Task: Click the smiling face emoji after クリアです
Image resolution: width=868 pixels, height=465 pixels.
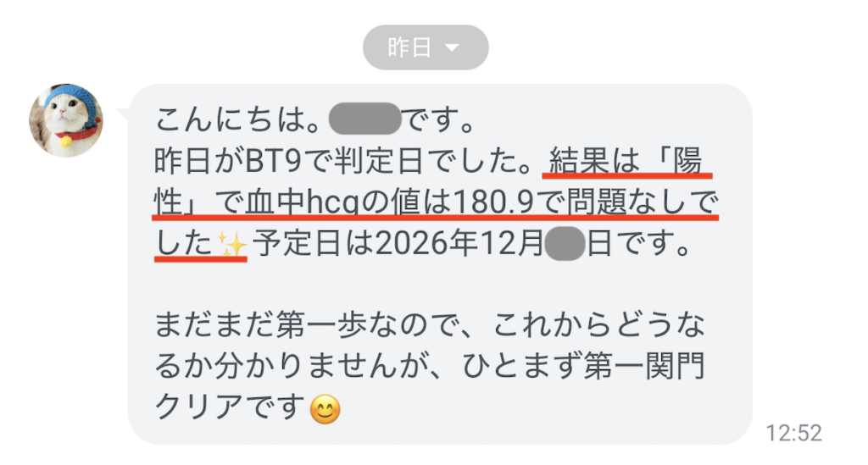Action: click(325, 410)
